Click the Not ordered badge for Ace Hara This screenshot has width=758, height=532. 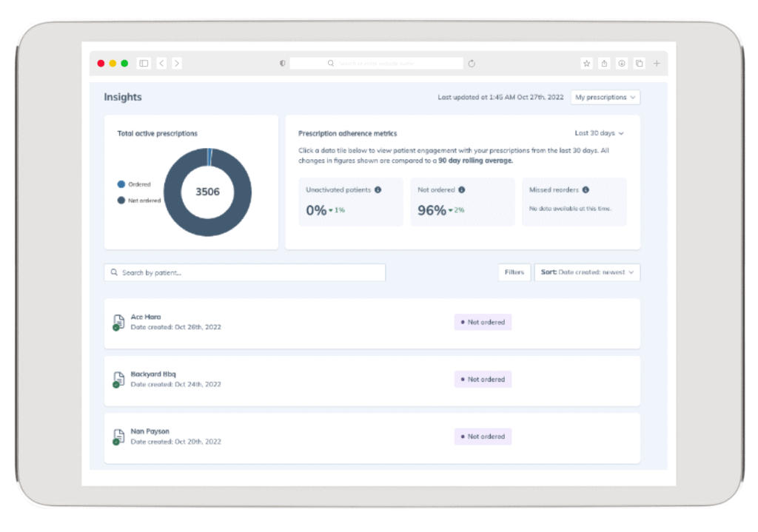tap(483, 323)
